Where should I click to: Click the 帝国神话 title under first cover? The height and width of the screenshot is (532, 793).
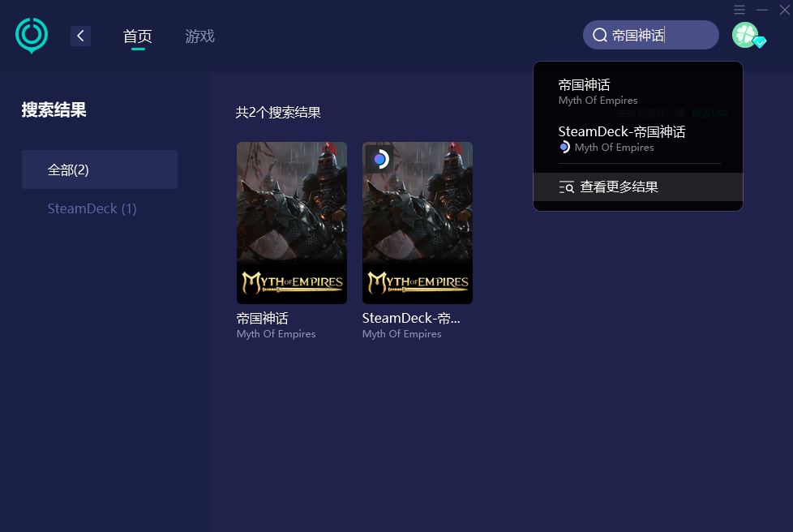point(263,318)
